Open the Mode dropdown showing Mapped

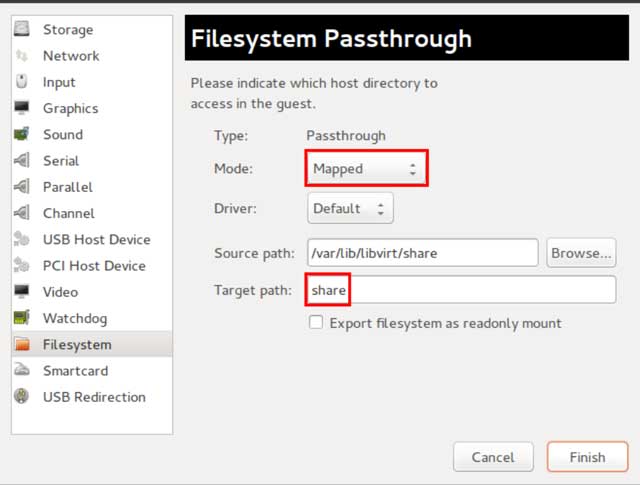click(366, 169)
